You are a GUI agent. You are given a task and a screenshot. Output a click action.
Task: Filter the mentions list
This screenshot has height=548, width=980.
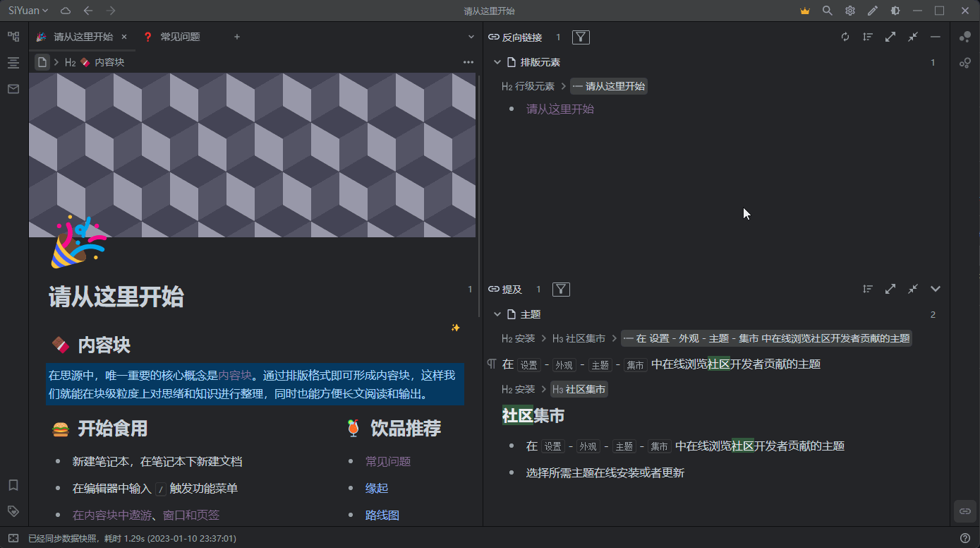pos(561,289)
